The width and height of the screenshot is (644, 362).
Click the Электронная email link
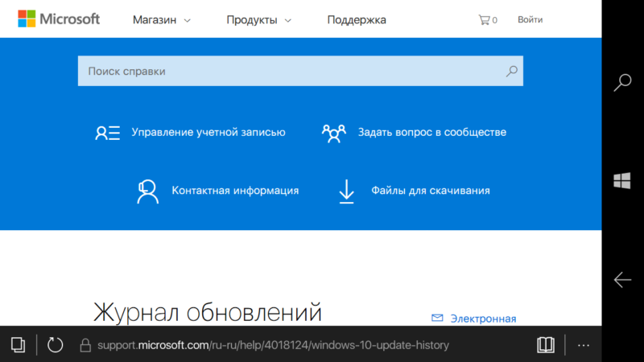point(483,319)
